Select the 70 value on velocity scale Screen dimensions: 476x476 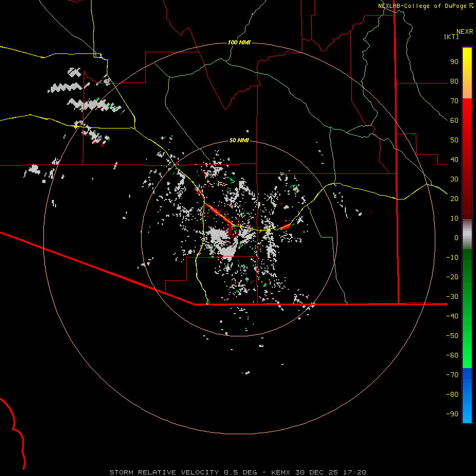pyautogui.click(x=454, y=101)
